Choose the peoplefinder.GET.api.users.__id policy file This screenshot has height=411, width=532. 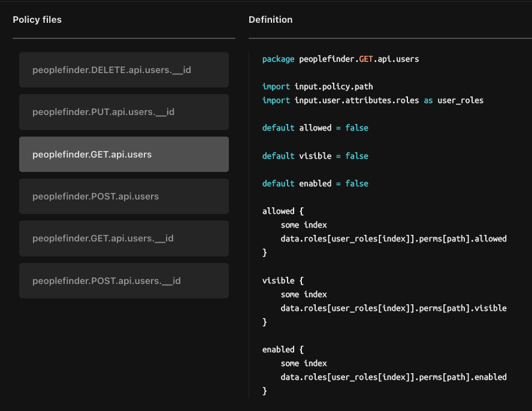123,238
